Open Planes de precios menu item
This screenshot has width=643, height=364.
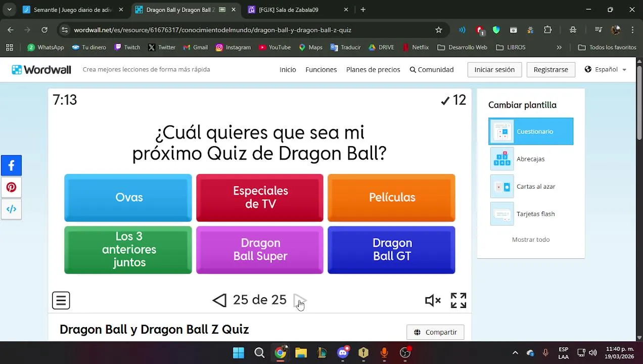373,70
